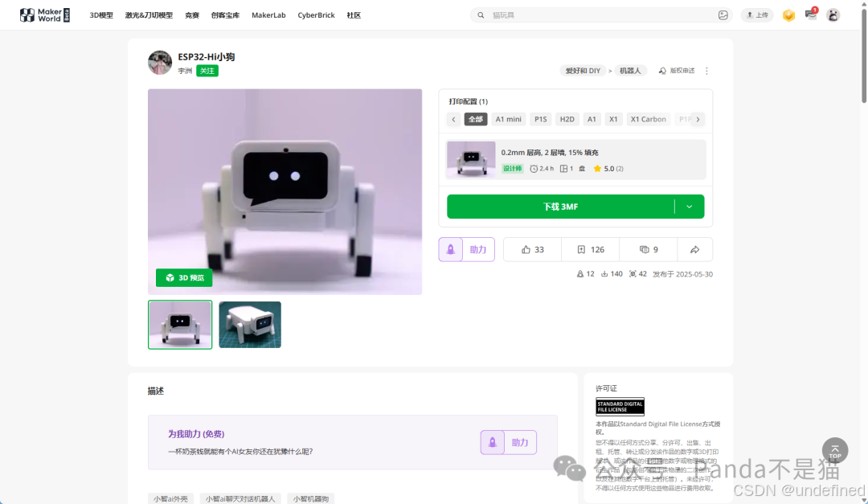The image size is (868, 504).
Task: Click the 5.0 star rating
Action: tap(608, 168)
